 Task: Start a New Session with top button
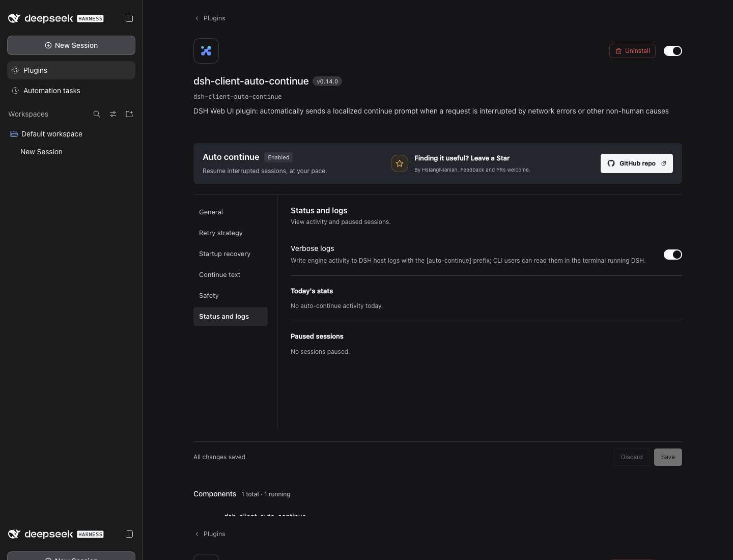coord(71,45)
